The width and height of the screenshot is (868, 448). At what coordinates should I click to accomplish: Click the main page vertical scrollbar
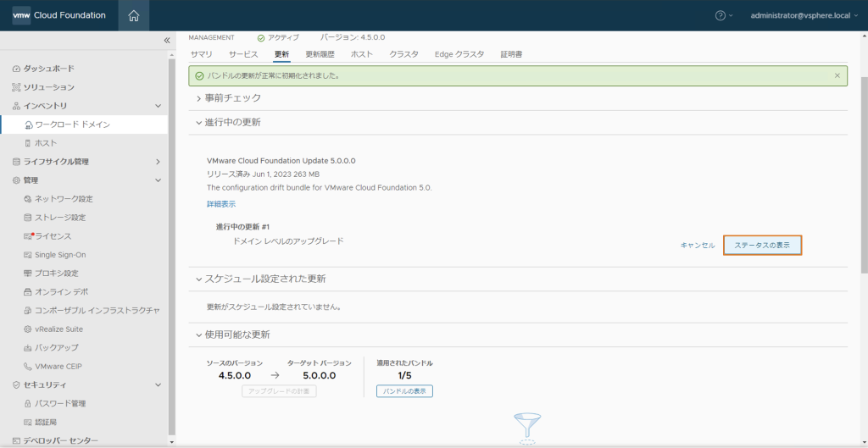(864, 169)
